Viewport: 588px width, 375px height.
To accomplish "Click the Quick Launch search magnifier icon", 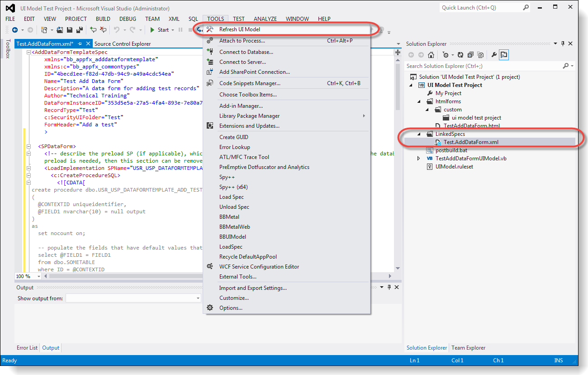I will (x=526, y=8).
